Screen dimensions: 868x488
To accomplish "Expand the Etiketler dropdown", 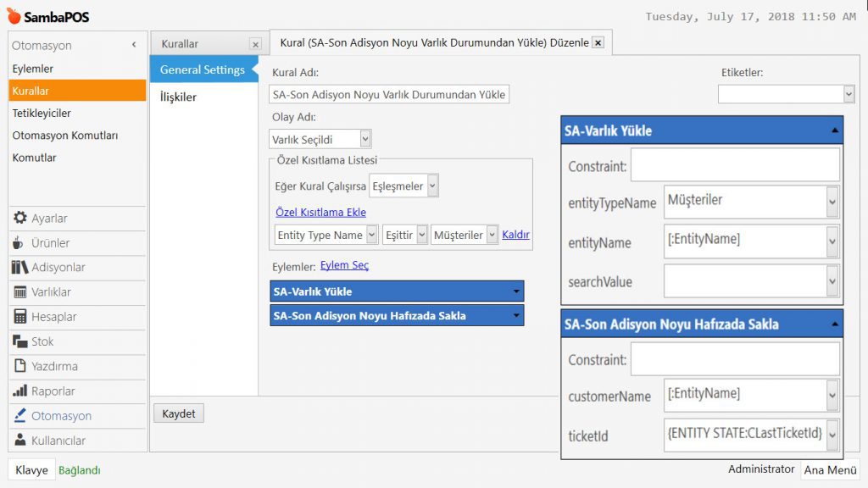I will (849, 94).
